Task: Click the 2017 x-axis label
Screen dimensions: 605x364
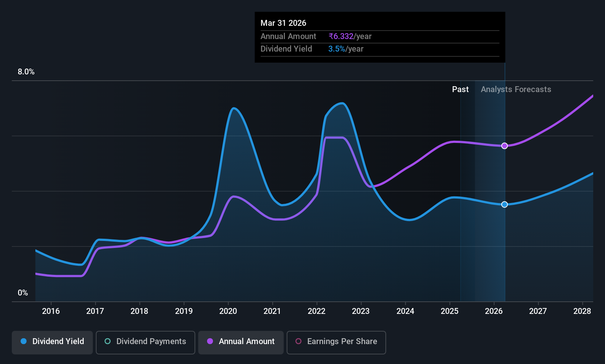Action: [x=95, y=311]
